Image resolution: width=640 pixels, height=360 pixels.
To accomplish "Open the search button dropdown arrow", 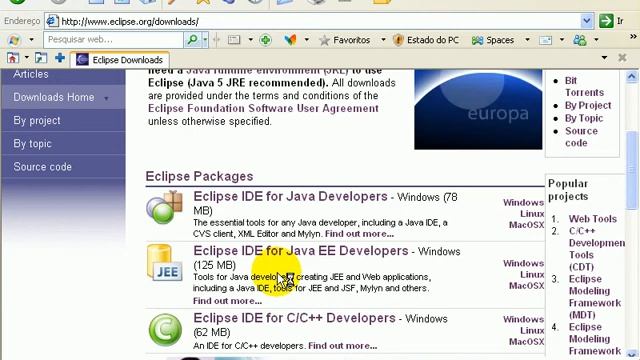I will [x=205, y=40].
